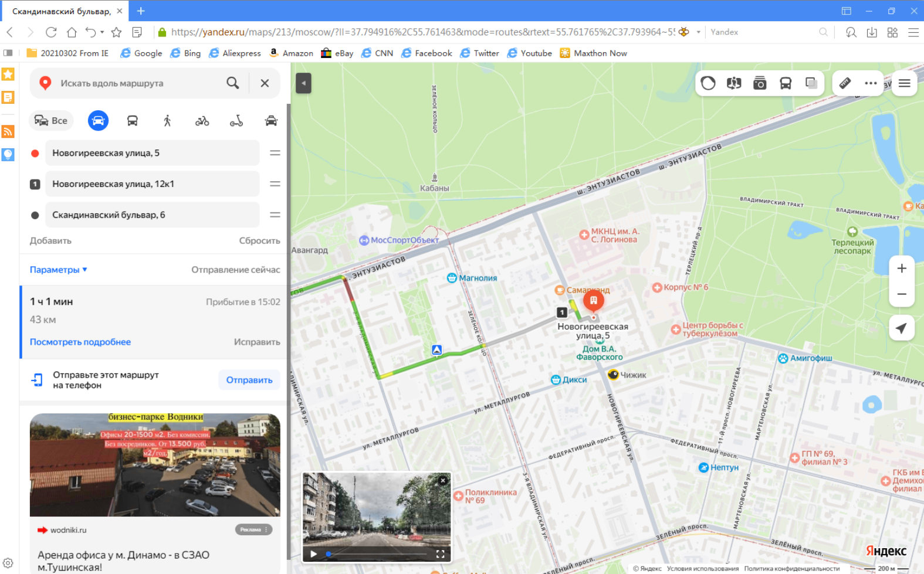Click the Нептун map marker
The height and width of the screenshot is (574, 924).
pyautogui.click(x=703, y=467)
